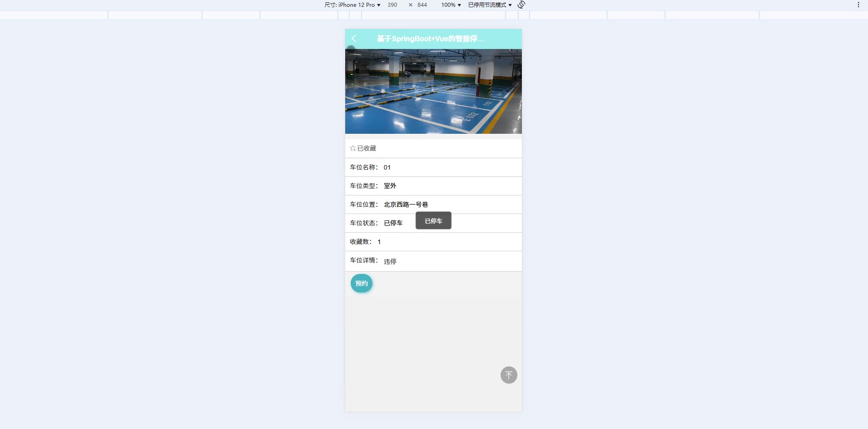Click the 车位类型 value 室外
This screenshot has width=868, height=429.
pyautogui.click(x=390, y=186)
